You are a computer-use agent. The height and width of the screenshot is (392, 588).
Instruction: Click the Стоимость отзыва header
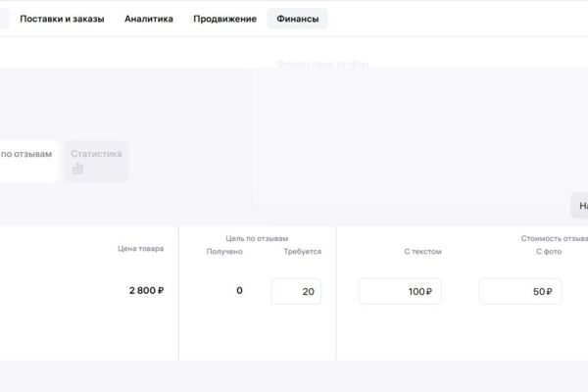click(x=555, y=238)
